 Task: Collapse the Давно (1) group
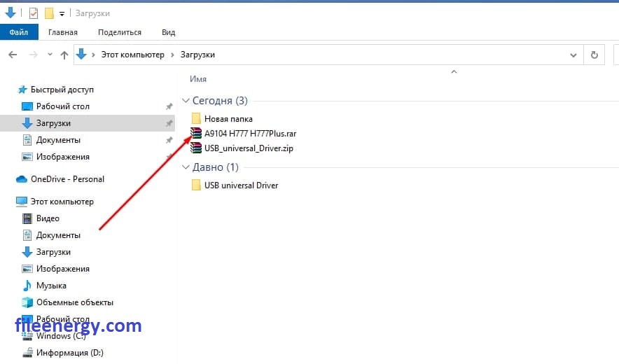186,167
